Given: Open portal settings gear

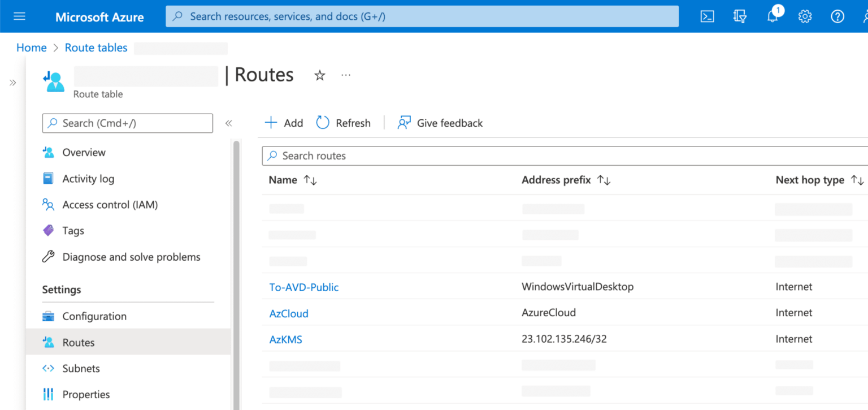Looking at the screenshot, I should pos(805,16).
